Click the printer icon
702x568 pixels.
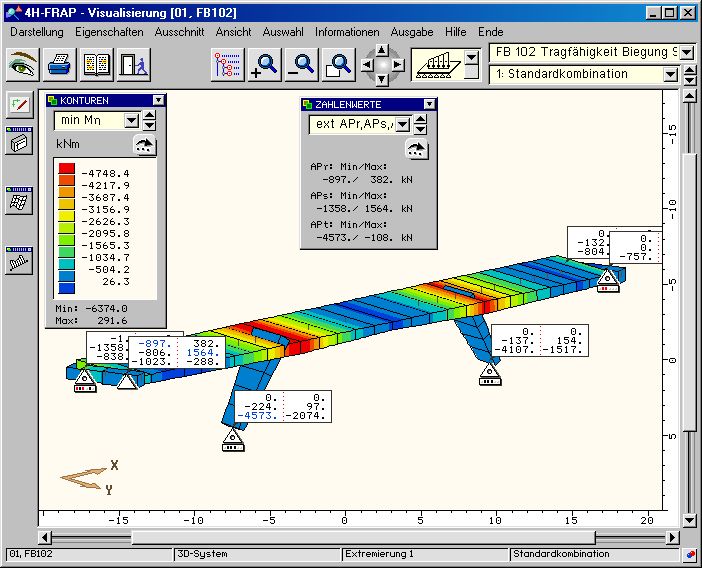point(59,65)
